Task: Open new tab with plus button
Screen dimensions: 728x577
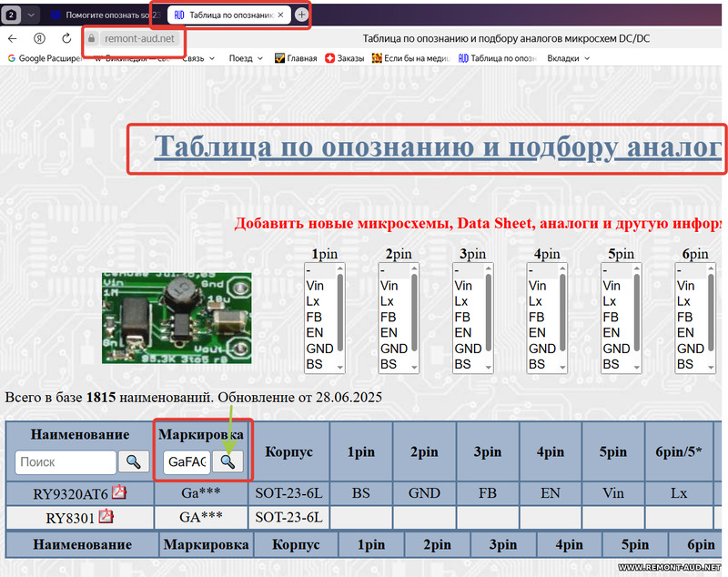Action: pyautogui.click(x=301, y=15)
